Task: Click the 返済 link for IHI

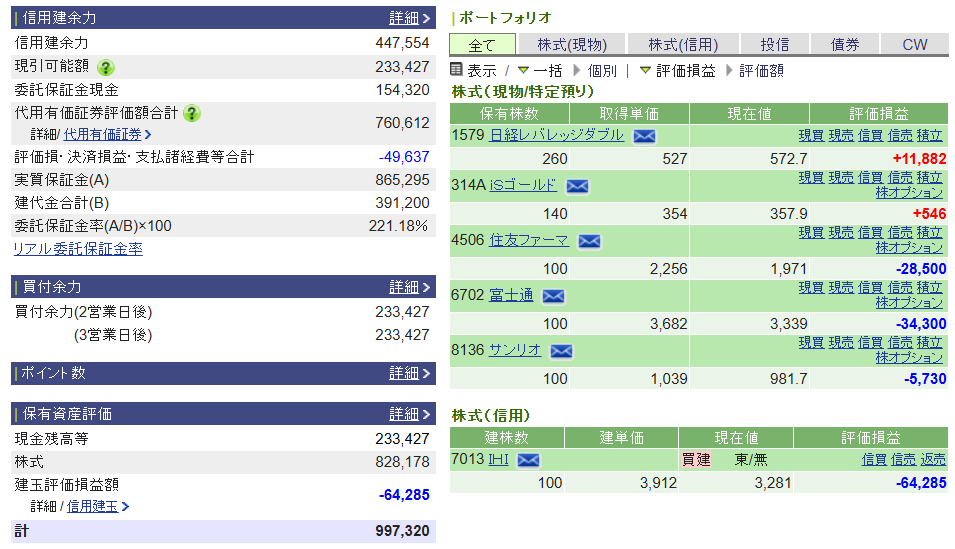Action: [932, 459]
